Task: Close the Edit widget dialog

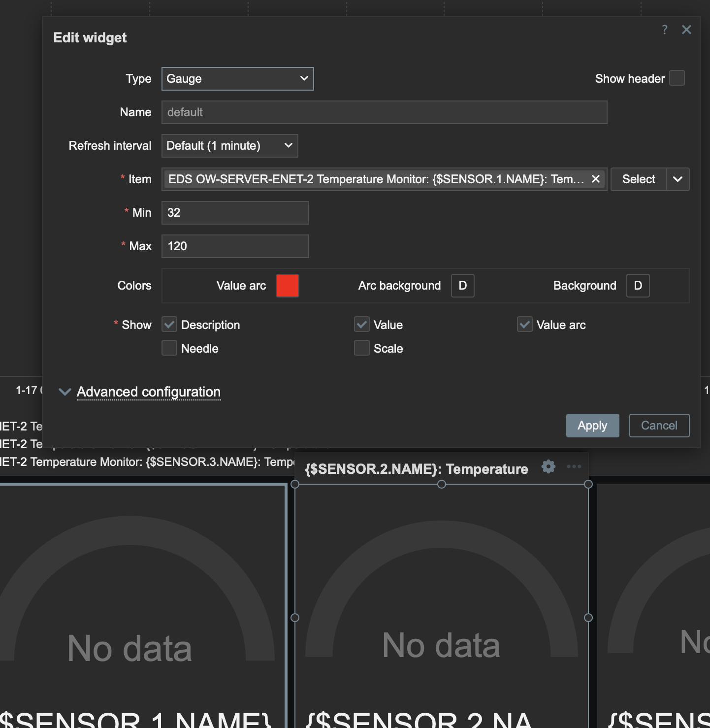Action: 686,30
